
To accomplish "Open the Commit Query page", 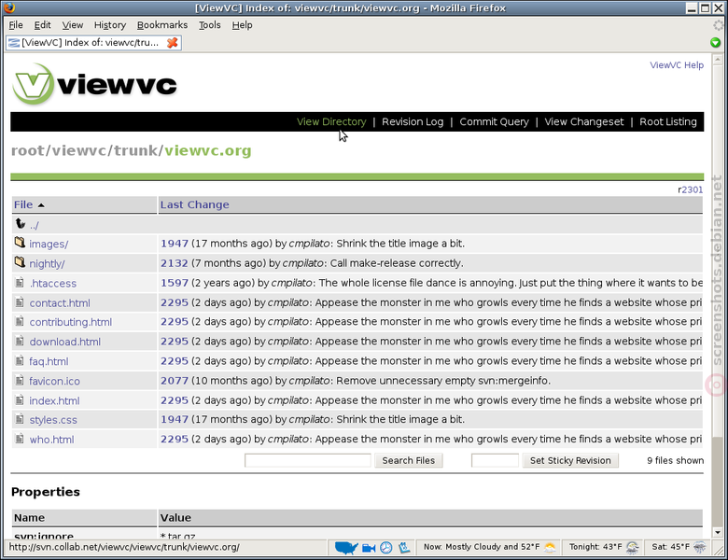I will coord(494,121).
